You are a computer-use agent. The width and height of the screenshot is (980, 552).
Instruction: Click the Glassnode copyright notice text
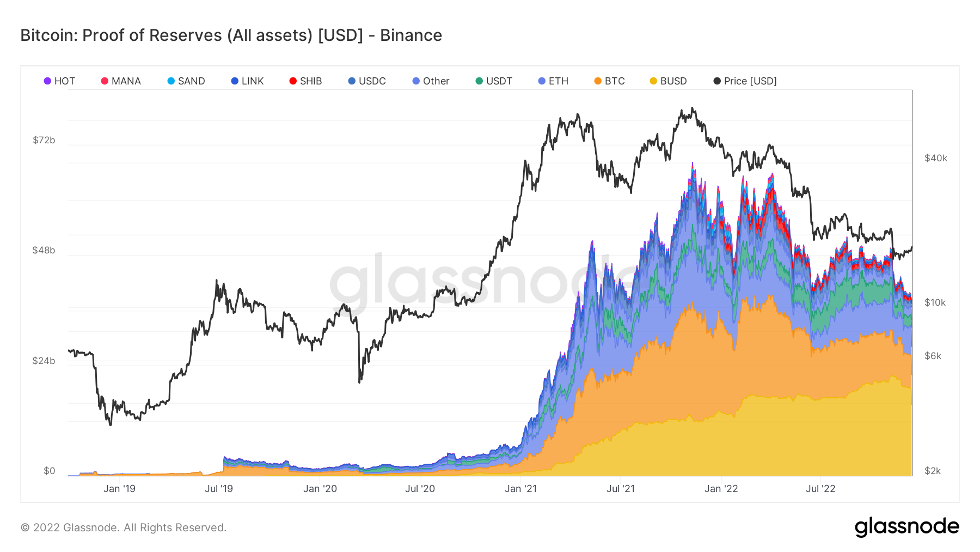[124, 527]
